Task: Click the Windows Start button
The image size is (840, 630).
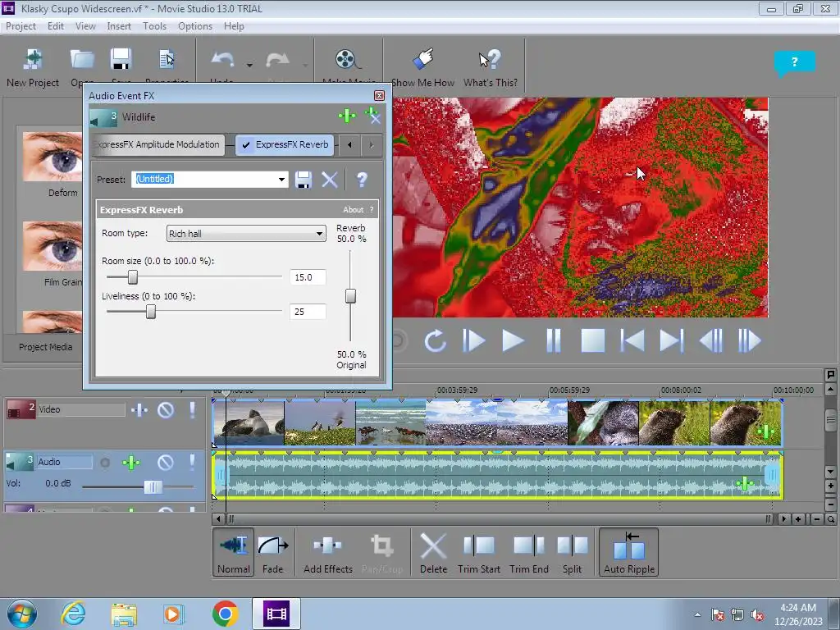Action: coord(22,614)
